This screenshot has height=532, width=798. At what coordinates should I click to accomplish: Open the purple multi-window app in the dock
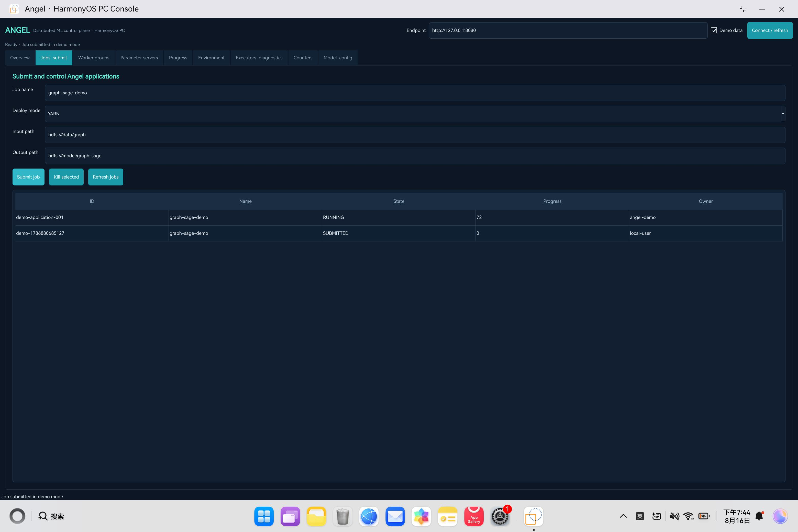click(290, 516)
